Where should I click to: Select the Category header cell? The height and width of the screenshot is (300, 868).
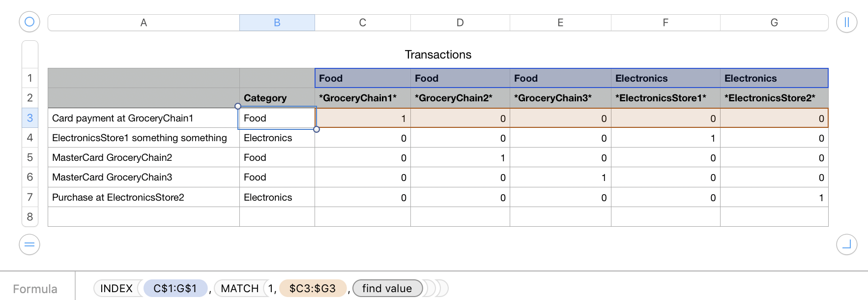click(x=277, y=98)
